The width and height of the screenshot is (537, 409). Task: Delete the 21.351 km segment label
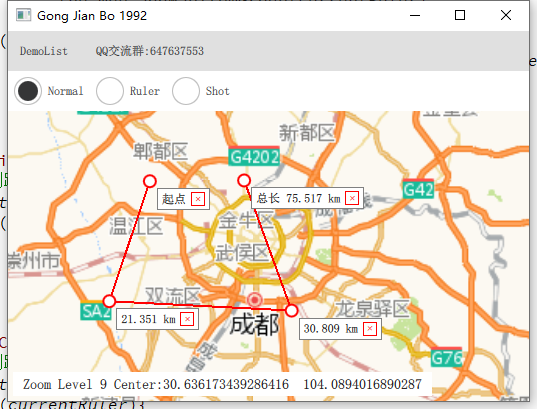tap(187, 319)
